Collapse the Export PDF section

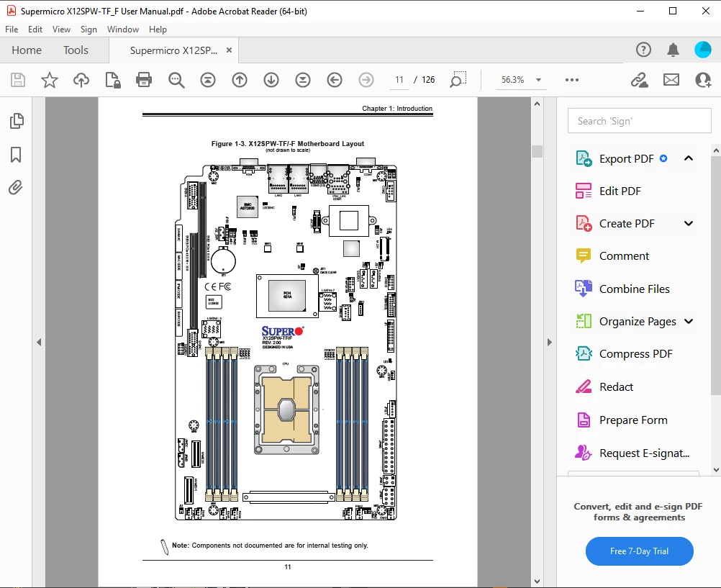point(689,158)
